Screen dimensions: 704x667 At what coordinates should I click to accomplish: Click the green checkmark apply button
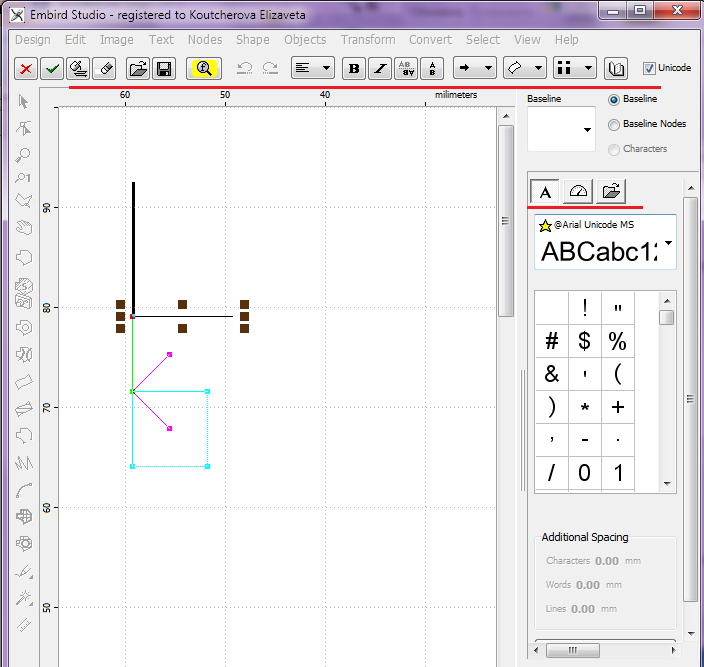[52, 68]
